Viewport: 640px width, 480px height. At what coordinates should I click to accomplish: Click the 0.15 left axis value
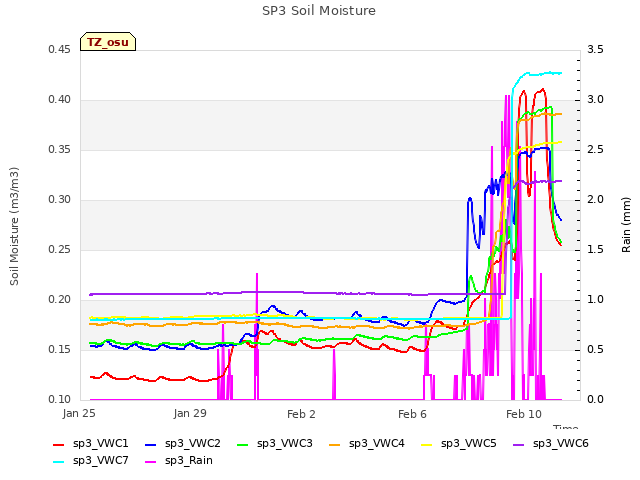60,349
